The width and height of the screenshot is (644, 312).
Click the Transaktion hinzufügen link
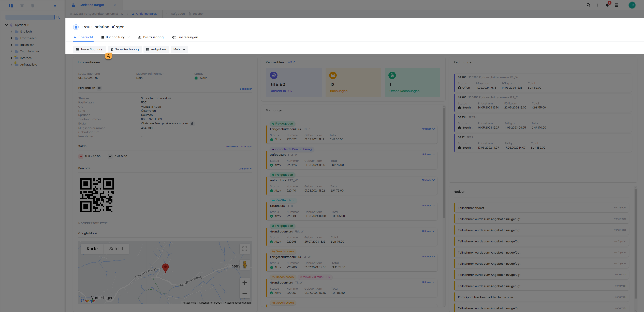pyautogui.click(x=239, y=147)
